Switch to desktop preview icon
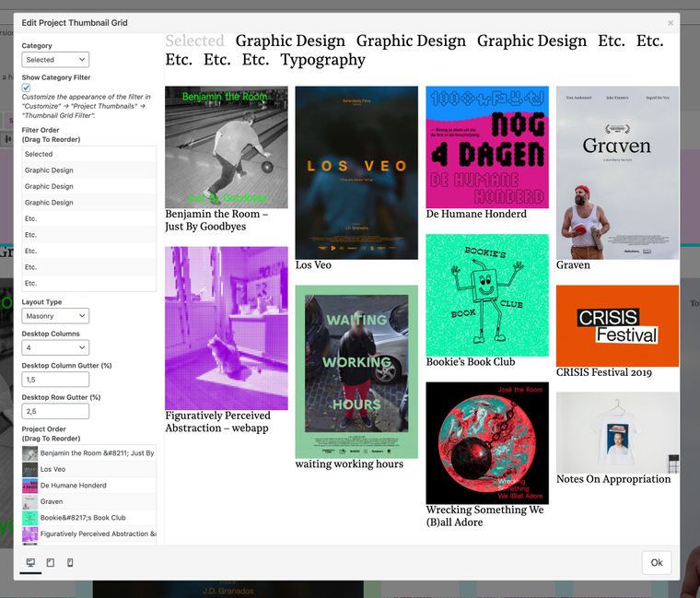 (30, 562)
